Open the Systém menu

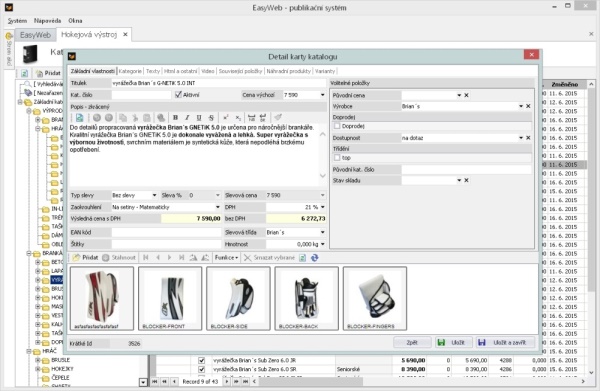pyautogui.click(x=18, y=21)
